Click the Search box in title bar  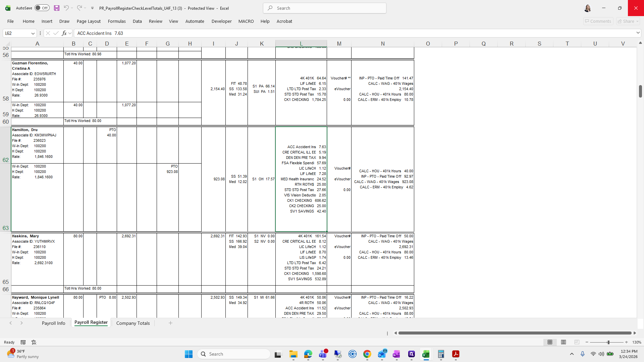(325, 8)
